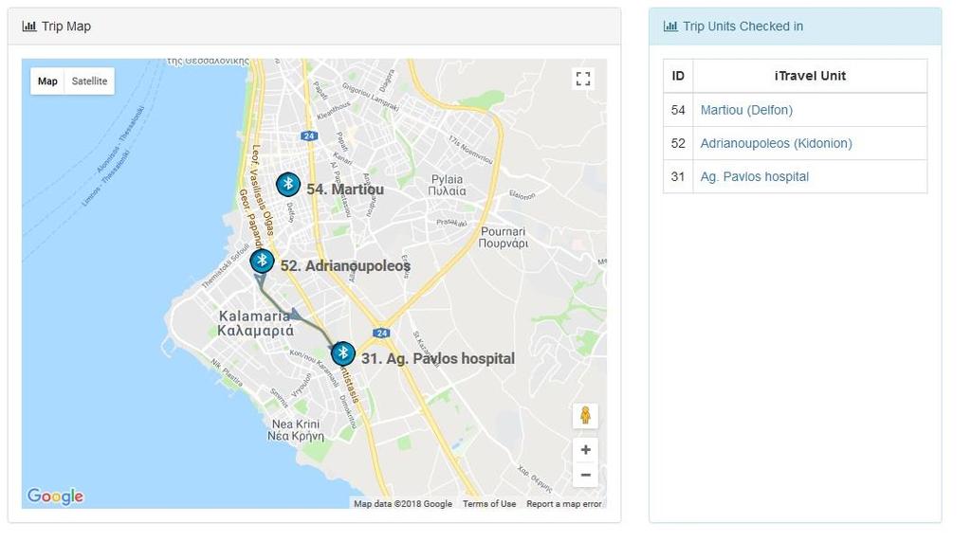The width and height of the screenshot is (971, 560).
Task: Click Report a map error link
Action: 564,504
